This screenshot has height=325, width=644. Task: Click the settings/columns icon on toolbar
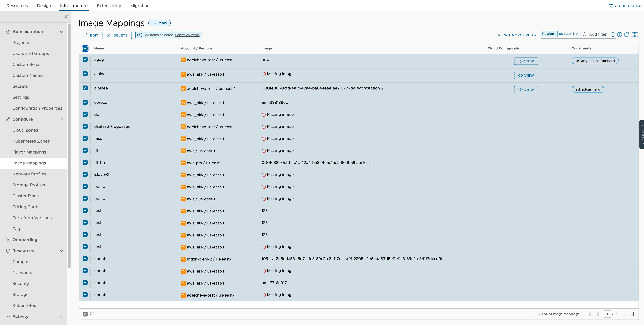[x=636, y=34]
